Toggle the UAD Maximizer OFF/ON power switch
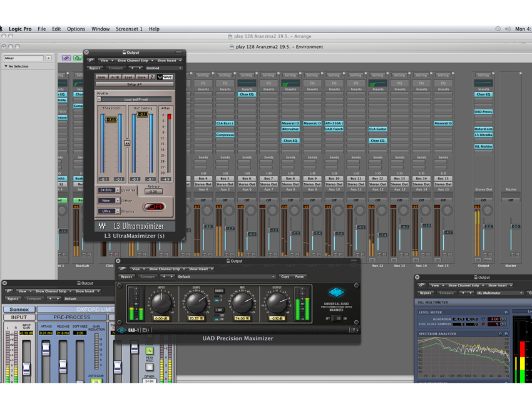Viewport: 532px width, 399px height. [336, 318]
